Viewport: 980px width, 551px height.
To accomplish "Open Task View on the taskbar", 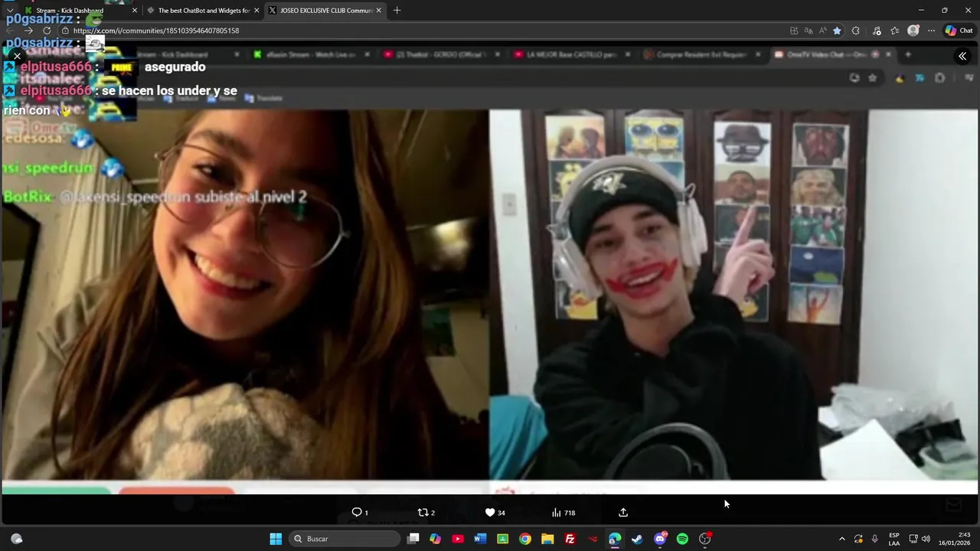I will click(413, 539).
